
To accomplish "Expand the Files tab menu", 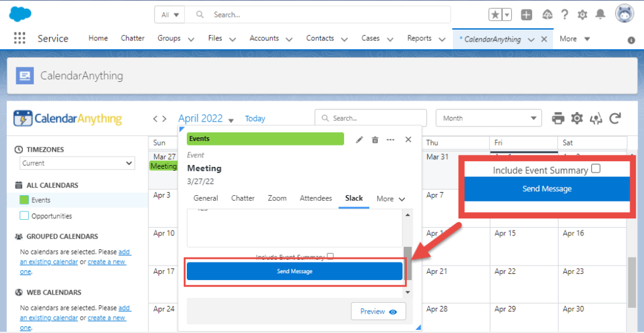I will pos(233,39).
